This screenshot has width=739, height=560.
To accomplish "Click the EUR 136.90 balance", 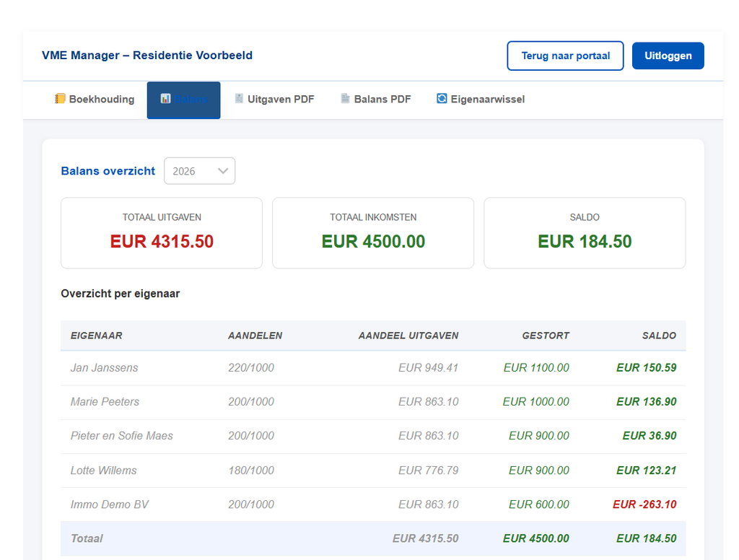I will pyautogui.click(x=646, y=402).
